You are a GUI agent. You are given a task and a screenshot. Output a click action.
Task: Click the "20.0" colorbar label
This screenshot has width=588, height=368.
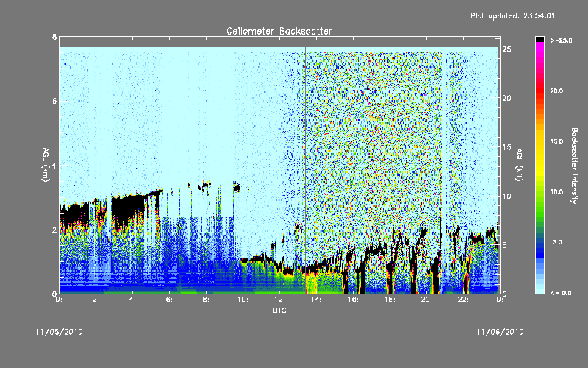point(556,91)
